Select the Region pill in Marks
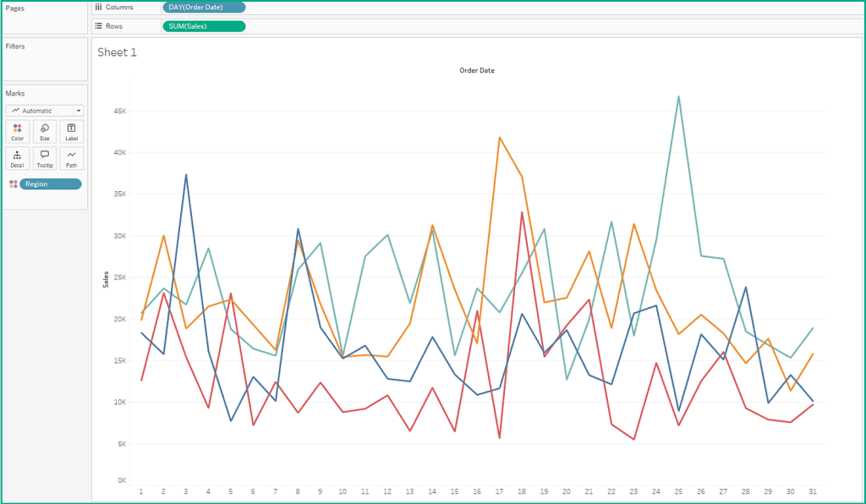Viewport: 866px width, 504px height. pos(51,184)
